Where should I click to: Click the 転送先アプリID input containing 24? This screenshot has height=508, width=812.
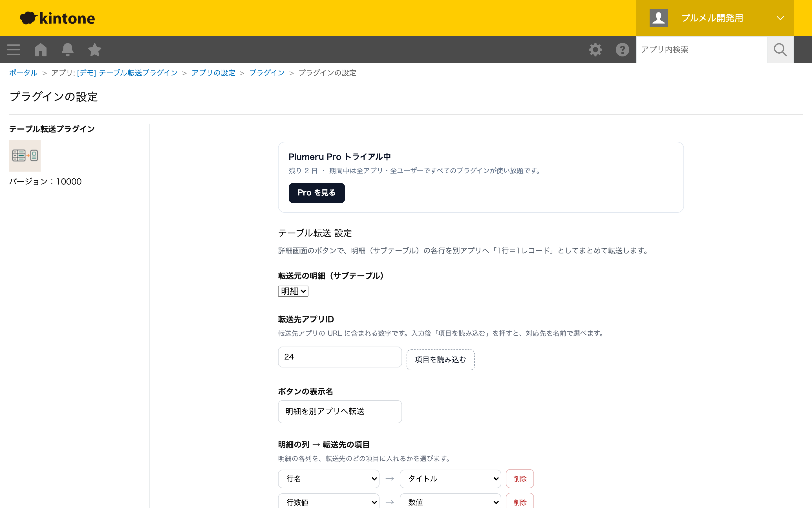tap(340, 357)
